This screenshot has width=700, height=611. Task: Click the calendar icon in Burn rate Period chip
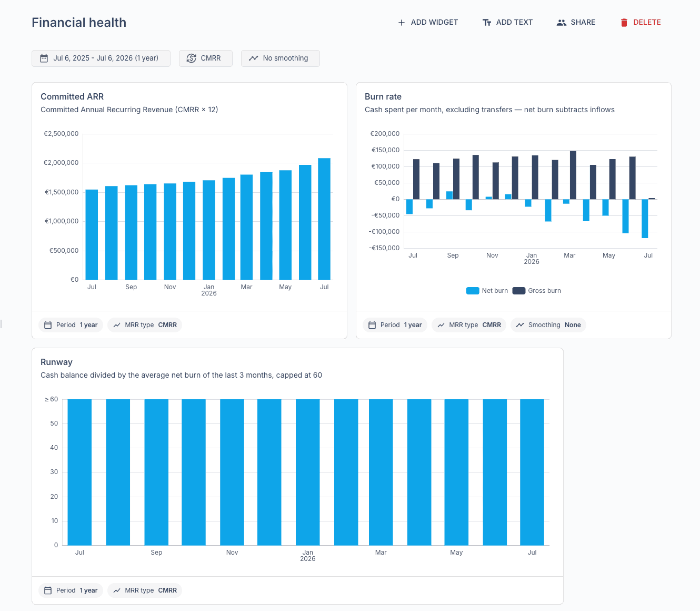click(372, 325)
